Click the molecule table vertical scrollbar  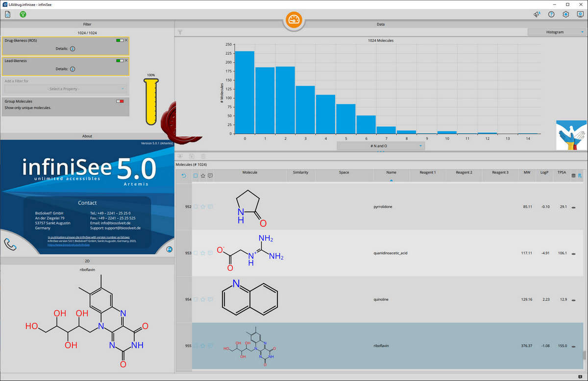coord(584,355)
